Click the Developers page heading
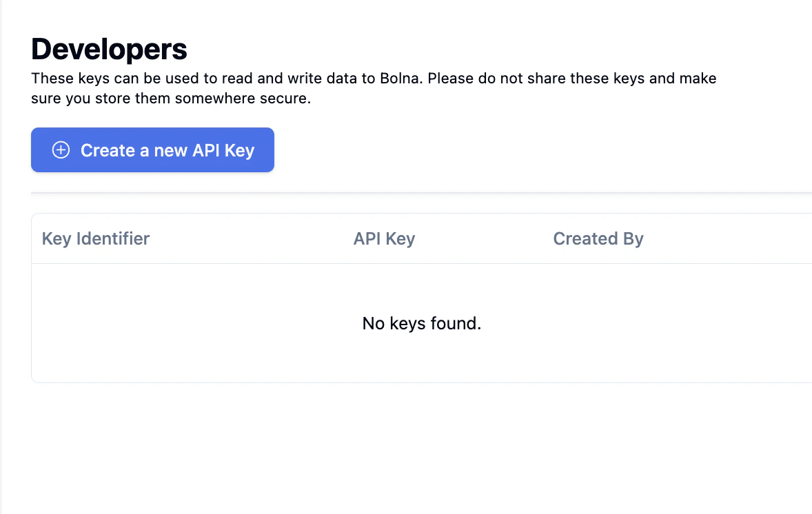The width and height of the screenshot is (812, 514). click(x=108, y=48)
